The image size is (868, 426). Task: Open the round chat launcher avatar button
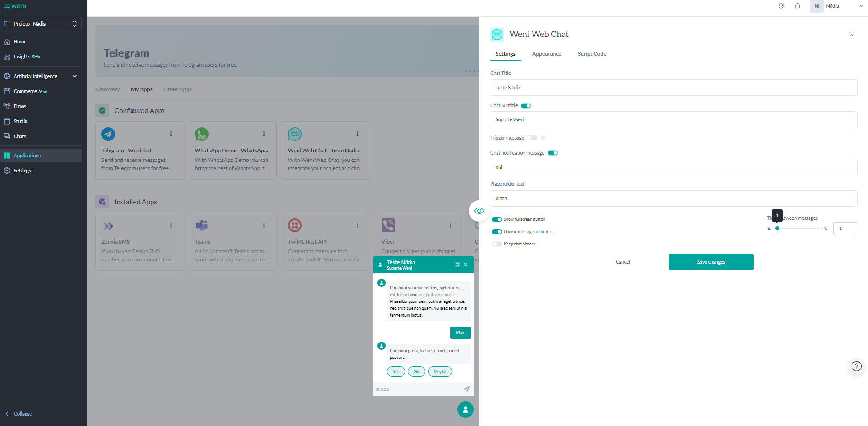465,410
